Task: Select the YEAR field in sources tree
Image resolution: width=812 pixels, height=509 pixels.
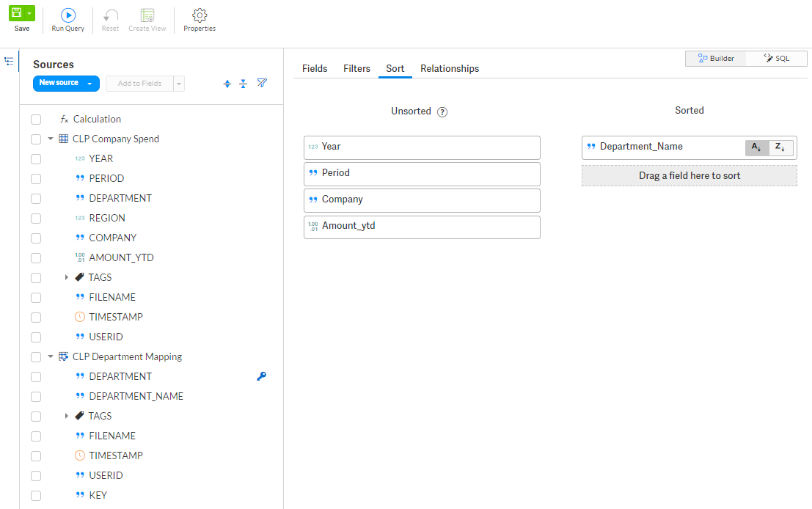Action: pyautogui.click(x=101, y=158)
